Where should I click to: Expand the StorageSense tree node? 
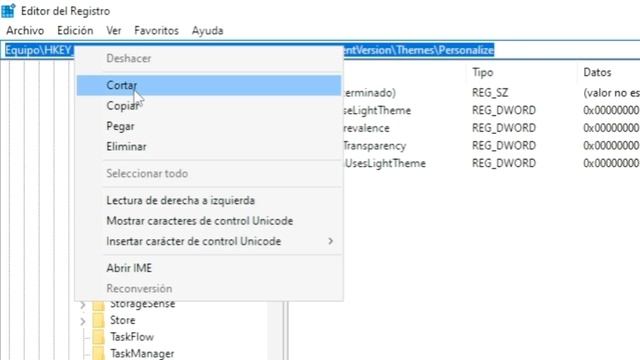(x=83, y=304)
